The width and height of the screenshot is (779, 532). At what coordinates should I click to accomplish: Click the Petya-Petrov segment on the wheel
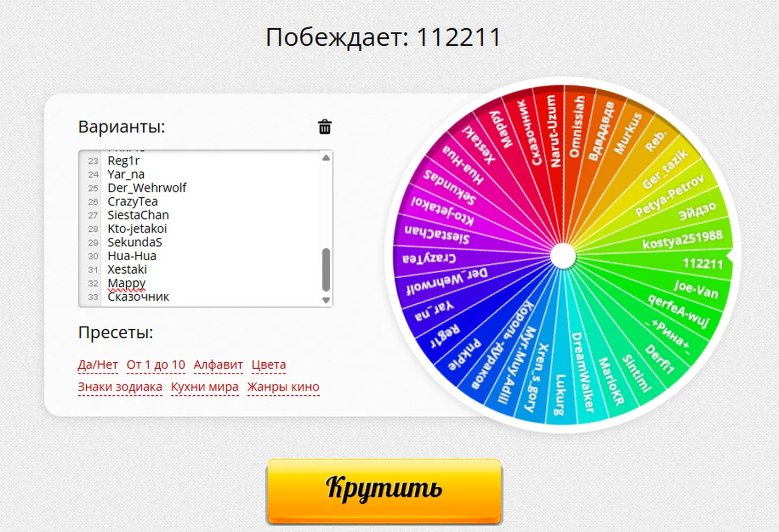pyautogui.click(x=669, y=196)
